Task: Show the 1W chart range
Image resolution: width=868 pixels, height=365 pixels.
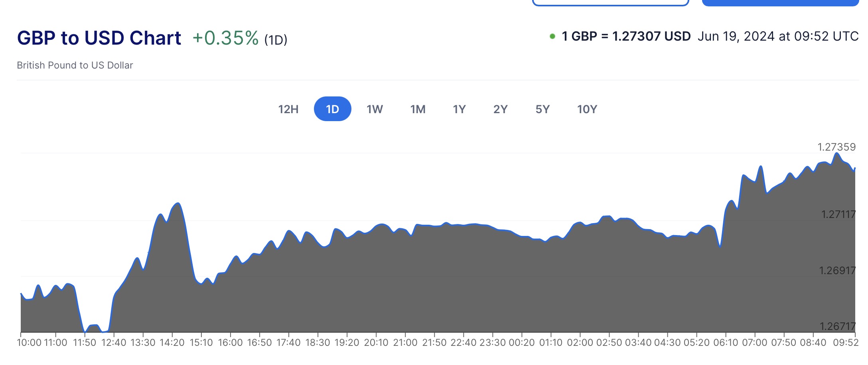Action: tap(375, 109)
